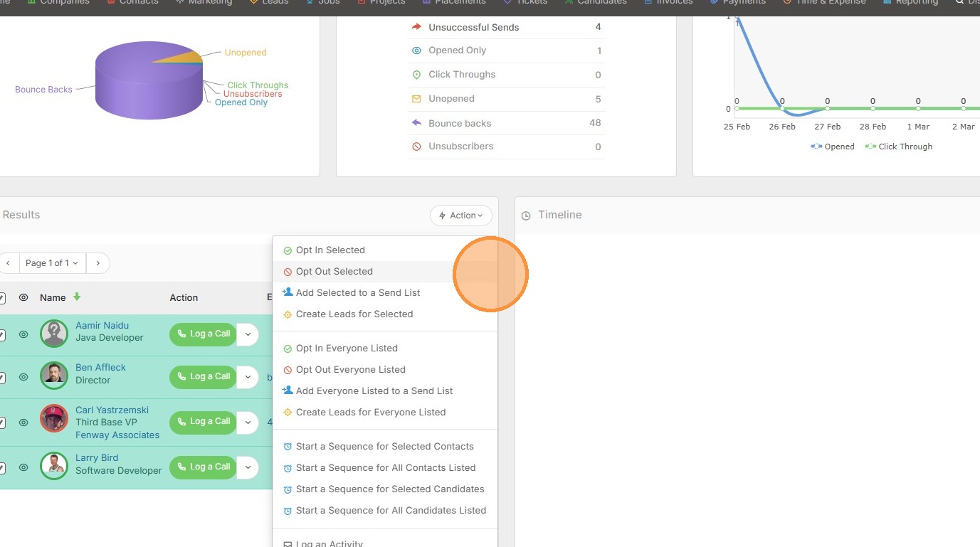Screen dimensions: 980x547
Task: Click the eye icon in the table header
Action: pyautogui.click(x=23, y=297)
